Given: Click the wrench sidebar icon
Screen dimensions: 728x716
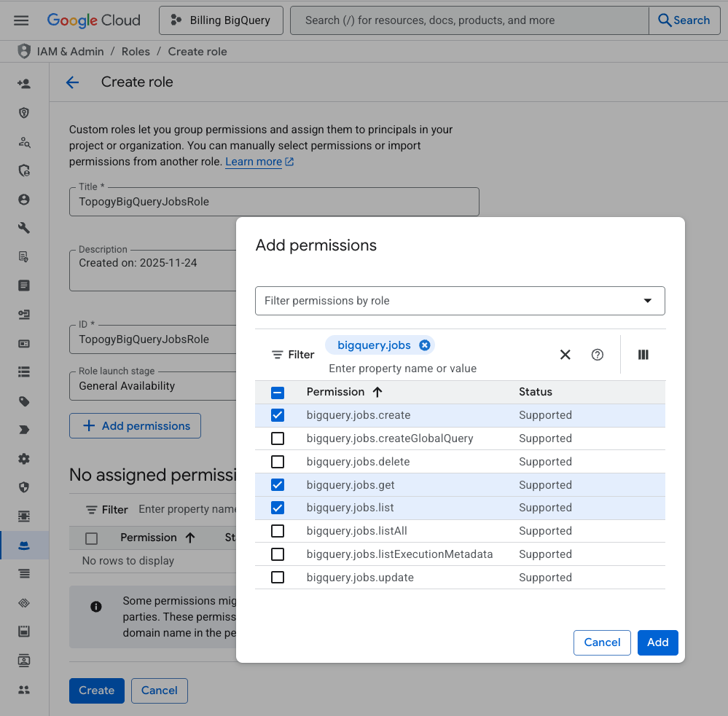Looking at the screenshot, I should click(23, 228).
